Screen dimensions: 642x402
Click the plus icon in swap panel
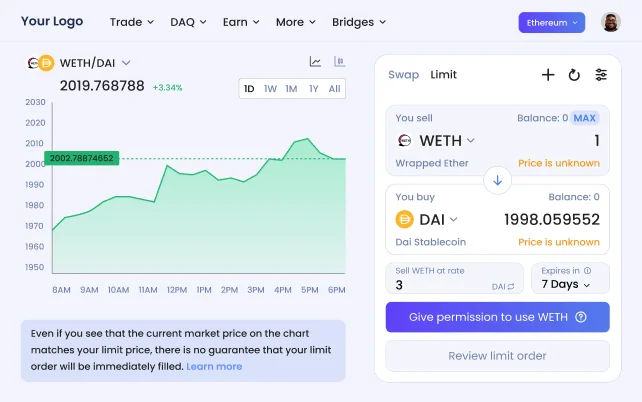tap(548, 75)
